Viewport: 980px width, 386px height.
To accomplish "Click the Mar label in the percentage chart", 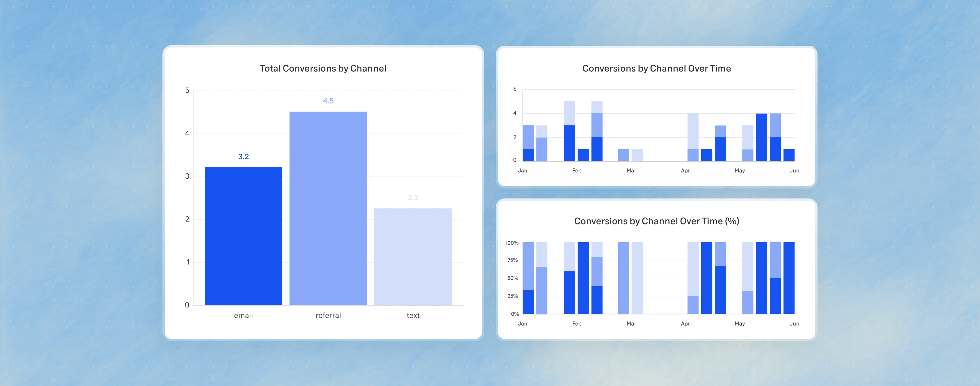I will [x=631, y=324].
